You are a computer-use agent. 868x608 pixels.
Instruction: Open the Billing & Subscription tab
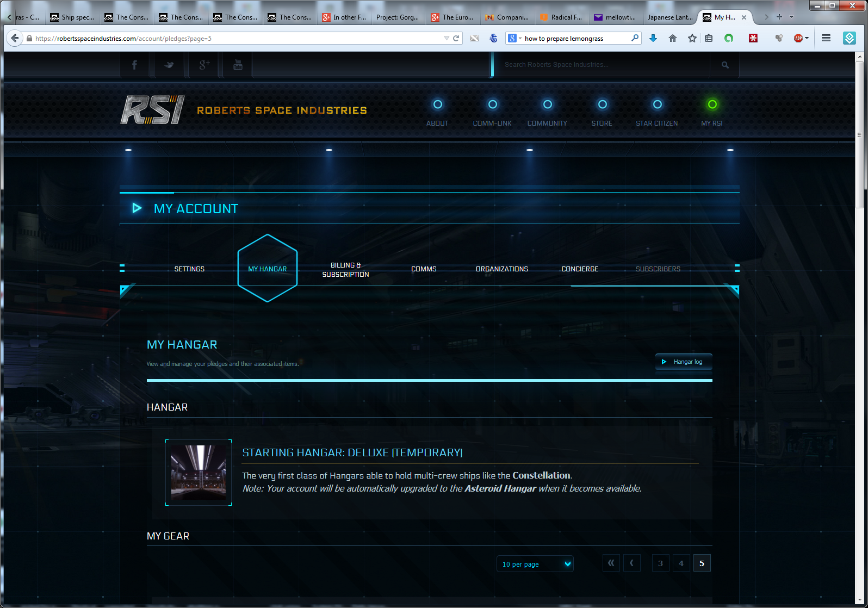pos(345,270)
